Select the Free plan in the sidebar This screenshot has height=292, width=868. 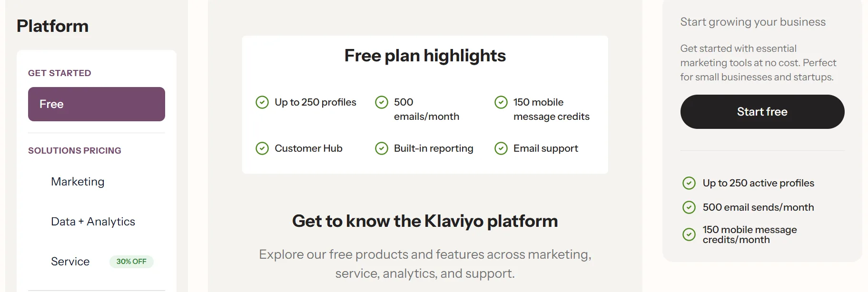pos(96,104)
